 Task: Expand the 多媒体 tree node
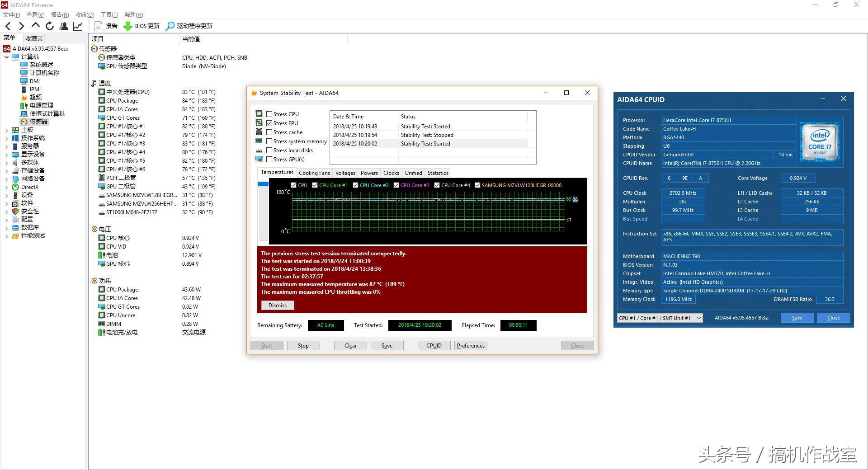tap(6, 163)
